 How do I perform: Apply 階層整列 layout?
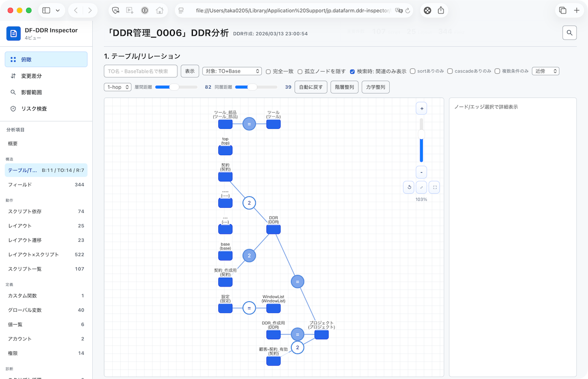coord(344,87)
